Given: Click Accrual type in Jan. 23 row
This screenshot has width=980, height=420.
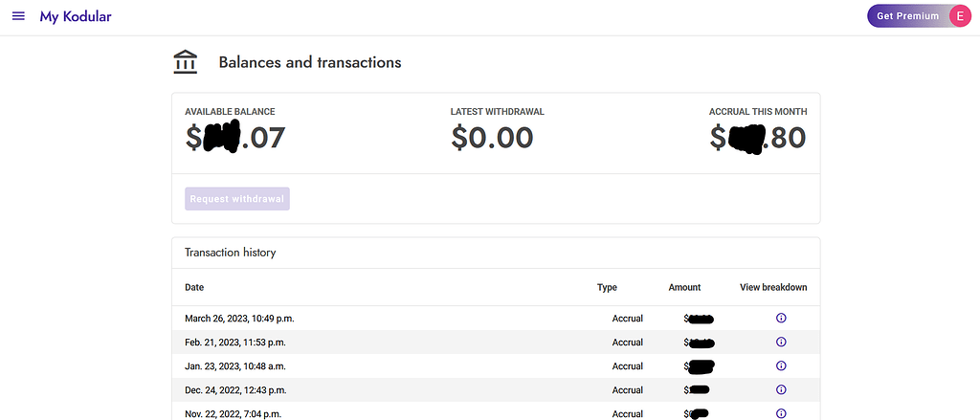Looking at the screenshot, I should 628,365.
